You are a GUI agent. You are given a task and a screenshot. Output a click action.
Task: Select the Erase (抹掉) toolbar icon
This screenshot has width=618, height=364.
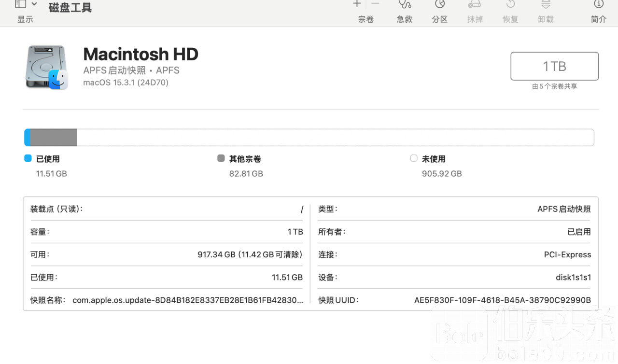475,5
